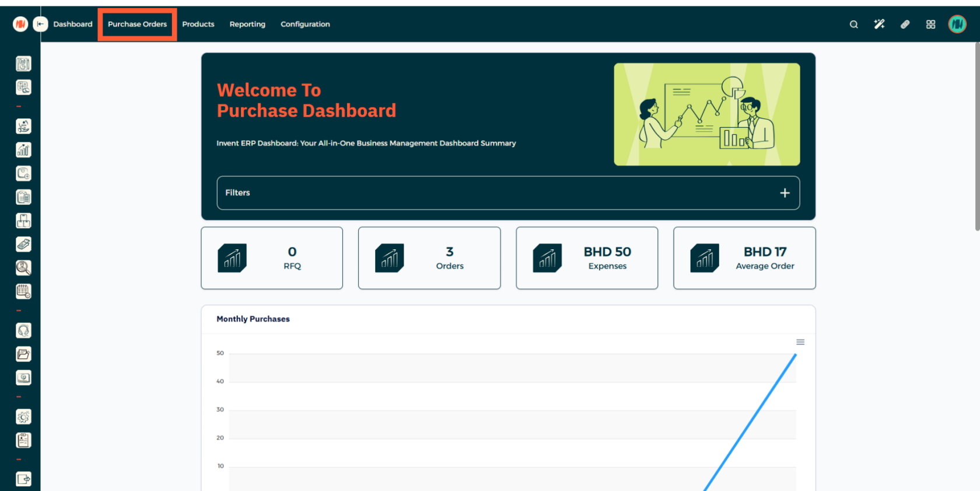Click the open folder icon in sidebar
The image size is (980, 491).
click(x=23, y=354)
